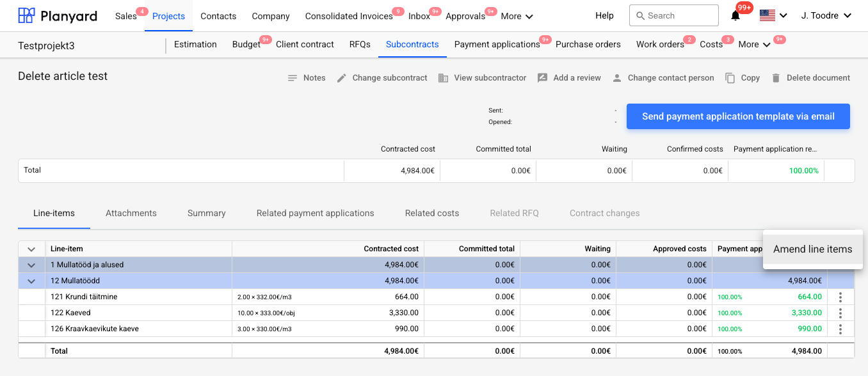
Task: Open the notifications bell
Action: [735, 16]
